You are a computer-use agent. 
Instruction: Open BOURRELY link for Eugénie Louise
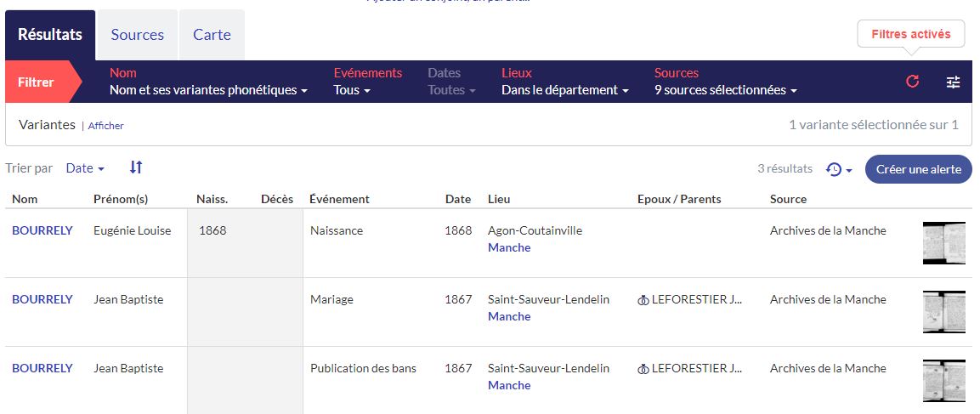(x=42, y=230)
